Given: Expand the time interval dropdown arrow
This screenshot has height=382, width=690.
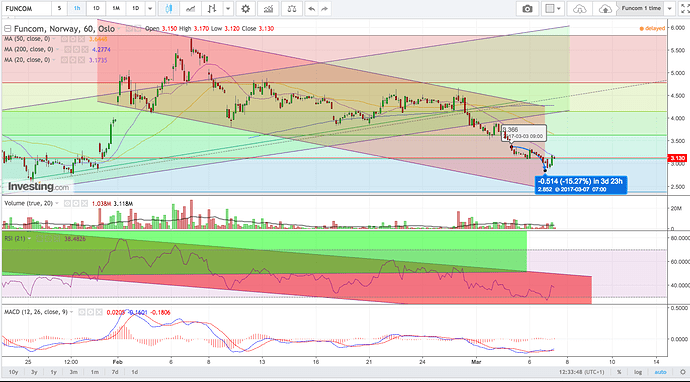Looking at the screenshot, I should 150,8.
